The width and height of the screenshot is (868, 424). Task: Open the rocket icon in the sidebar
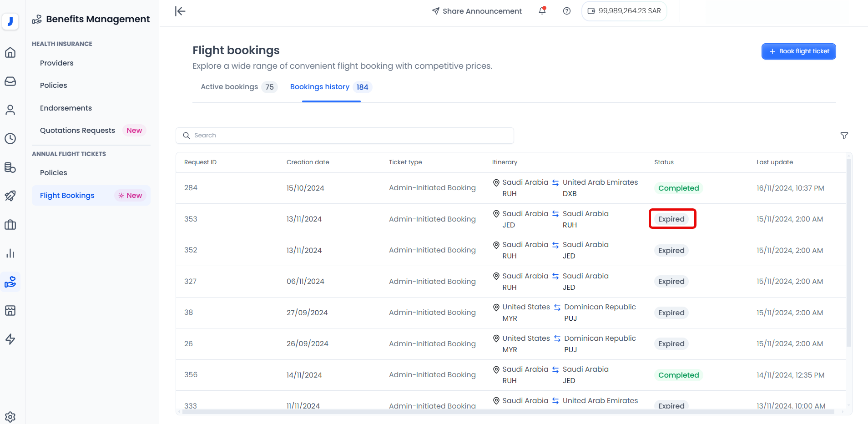tap(10, 196)
